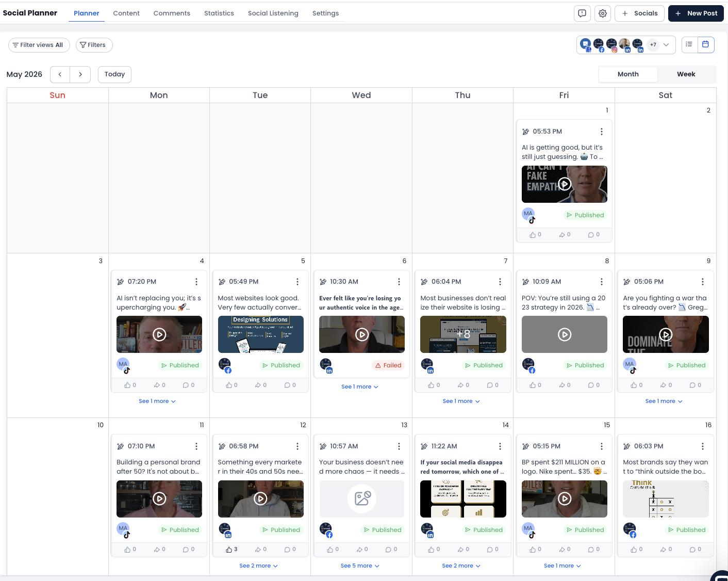Click Facebook account avatar on 05:49 PM post

225,365
